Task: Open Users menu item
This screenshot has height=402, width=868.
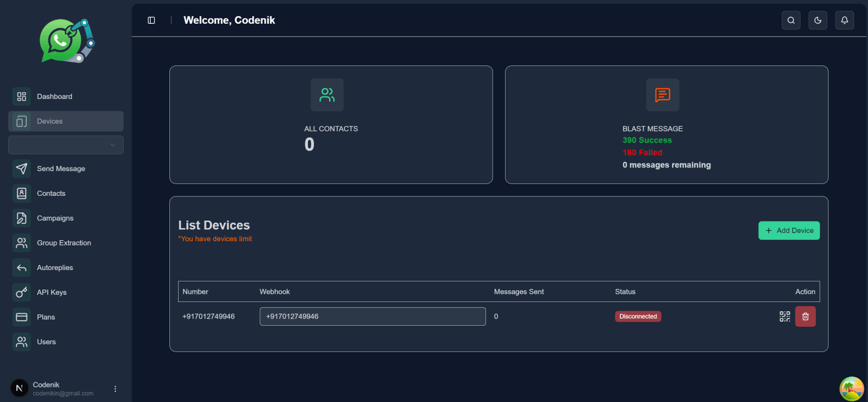Action: click(66, 342)
